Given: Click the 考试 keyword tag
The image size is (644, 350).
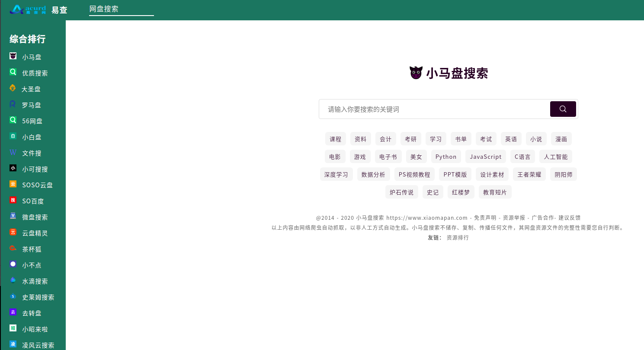Looking at the screenshot, I should click(486, 139).
